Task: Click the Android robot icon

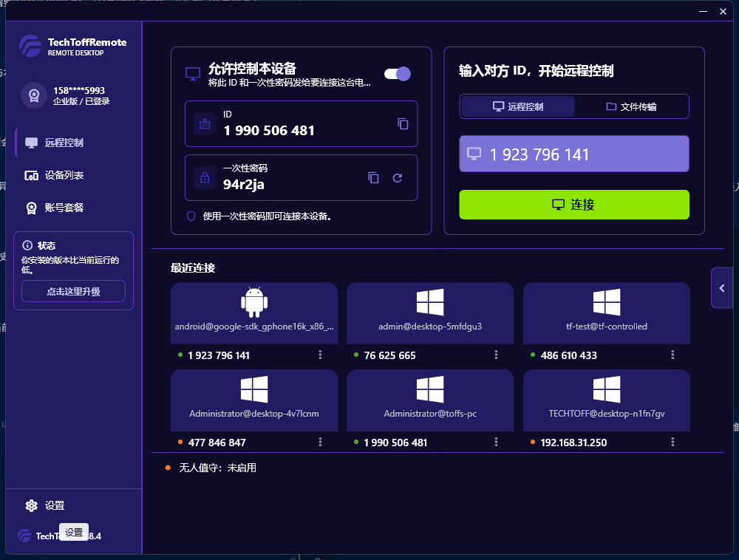Action: [x=254, y=302]
